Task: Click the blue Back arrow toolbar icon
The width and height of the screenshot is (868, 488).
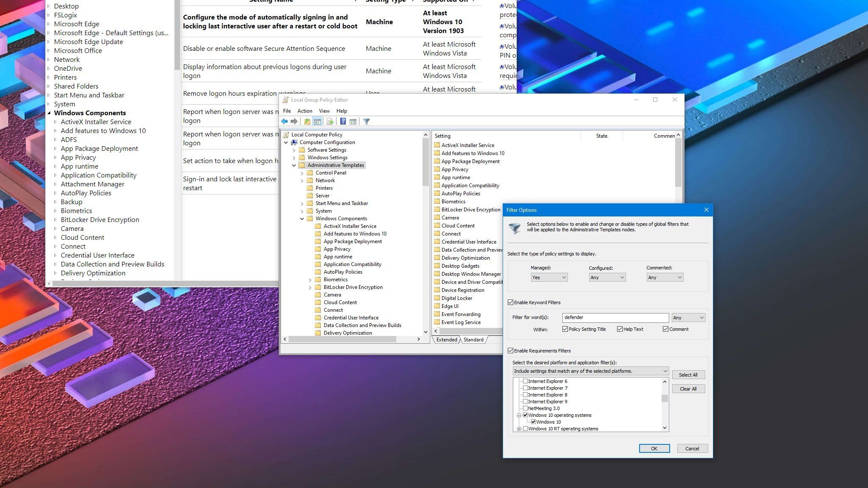Action: (284, 122)
